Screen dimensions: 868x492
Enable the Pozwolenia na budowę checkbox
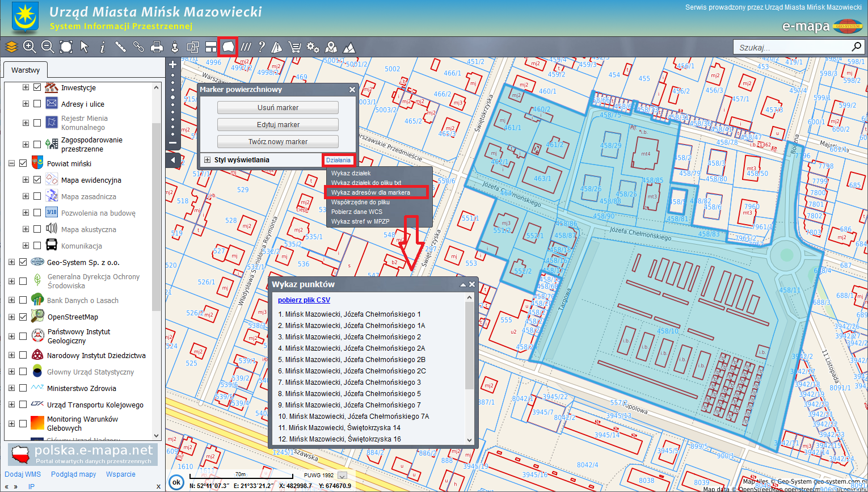coord(37,213)
